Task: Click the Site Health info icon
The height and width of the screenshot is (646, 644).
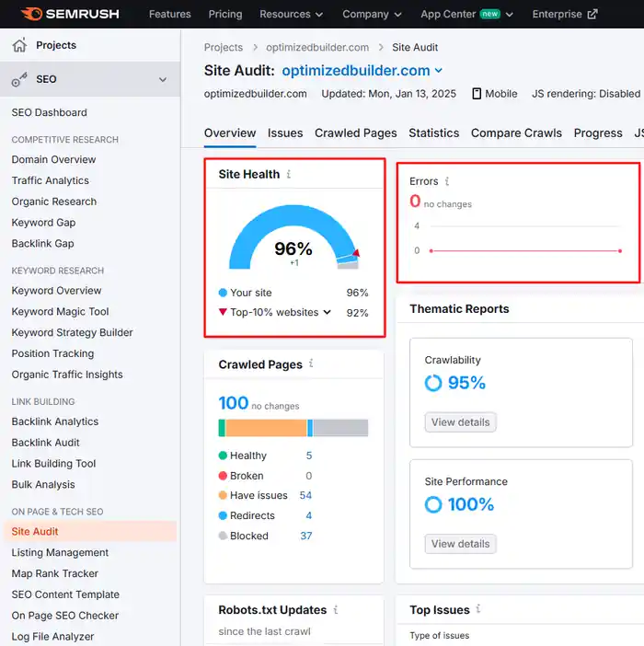Action: (289, 174)
